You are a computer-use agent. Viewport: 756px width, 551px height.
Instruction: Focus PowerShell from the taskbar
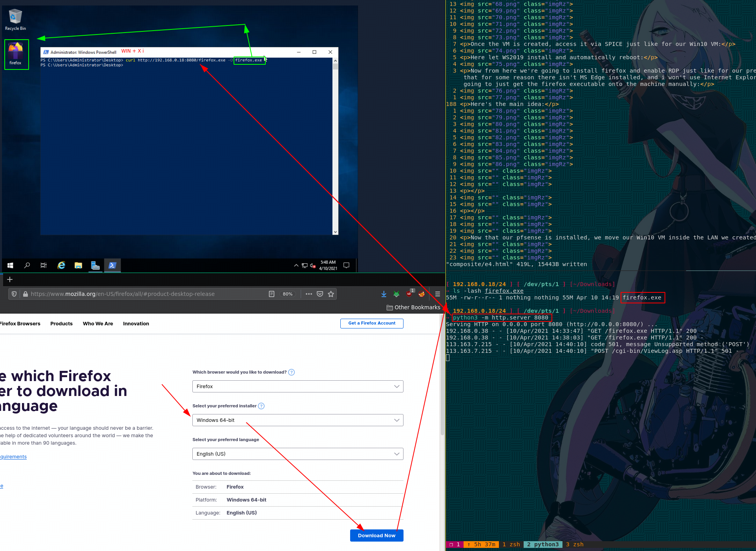coord(112,265)
